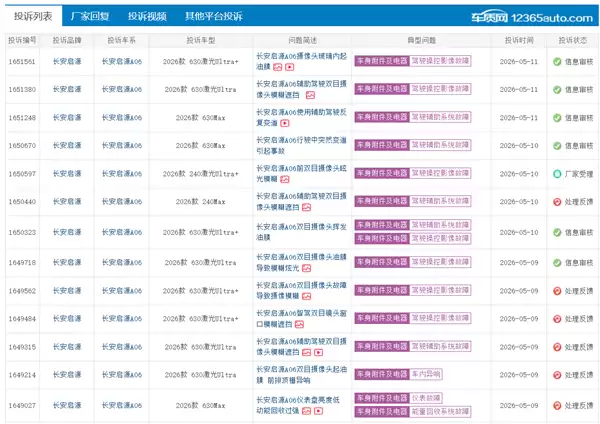600x424 pixels.
Task: Click the 投诉状态 column header
Action: (573, 40)
